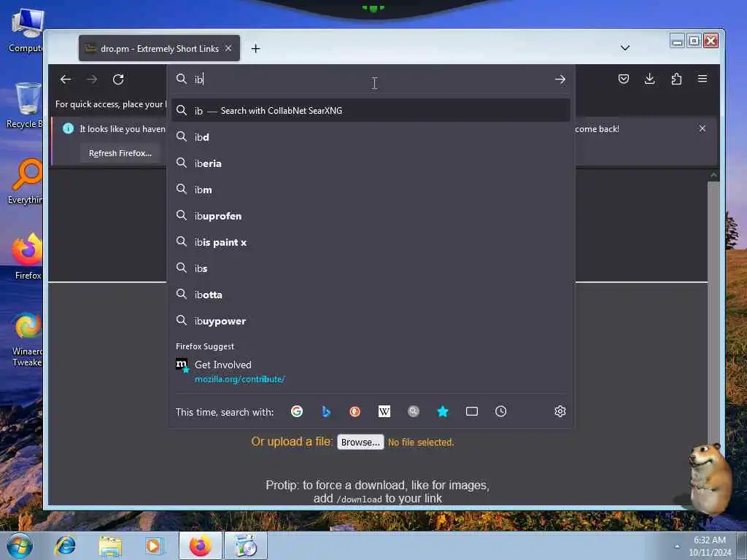Select the 'ibs' suggestion
Screen dimensions: 747x560
pyautogui.click(x=371, y=268)
